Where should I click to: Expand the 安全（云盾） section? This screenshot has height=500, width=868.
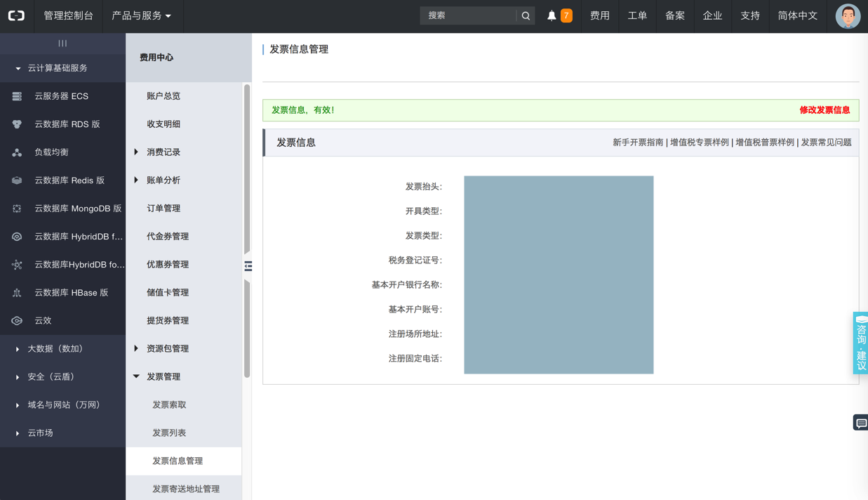pos(62,377)
